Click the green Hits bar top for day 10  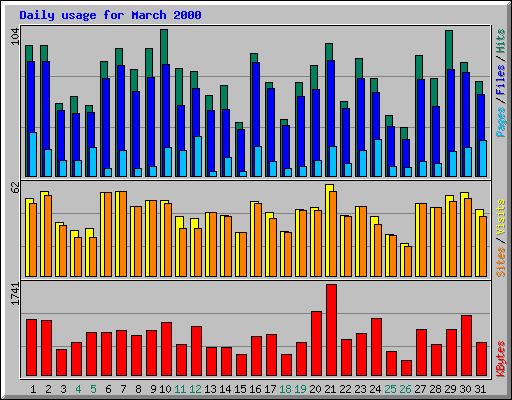coord(164,47)
